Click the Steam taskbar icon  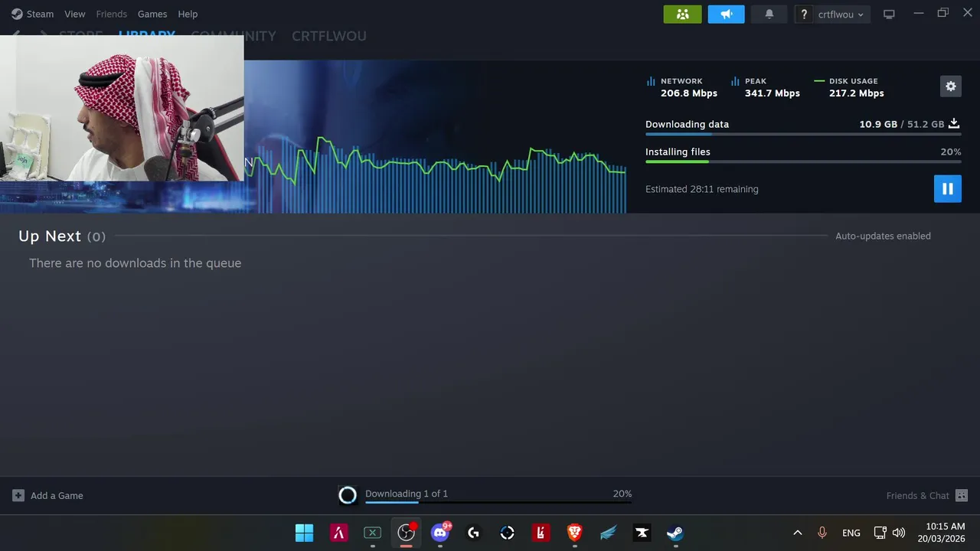pos(675,533)
